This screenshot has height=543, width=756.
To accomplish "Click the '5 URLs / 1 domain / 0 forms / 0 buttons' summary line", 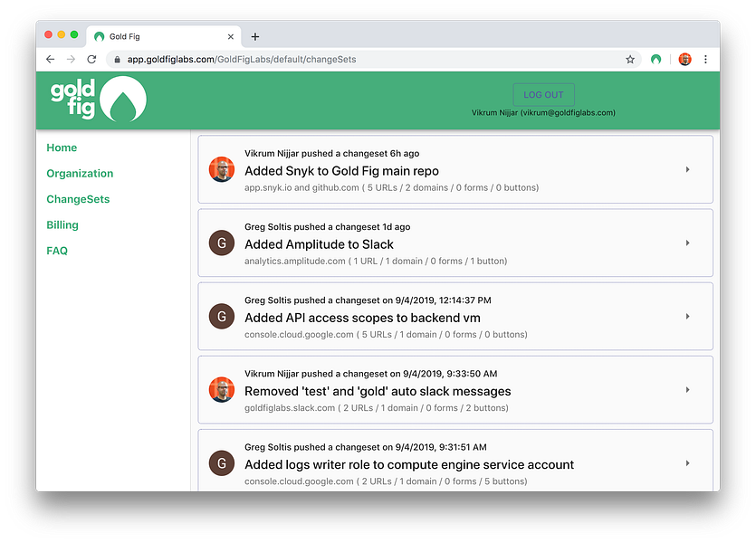I will [386, 334].
